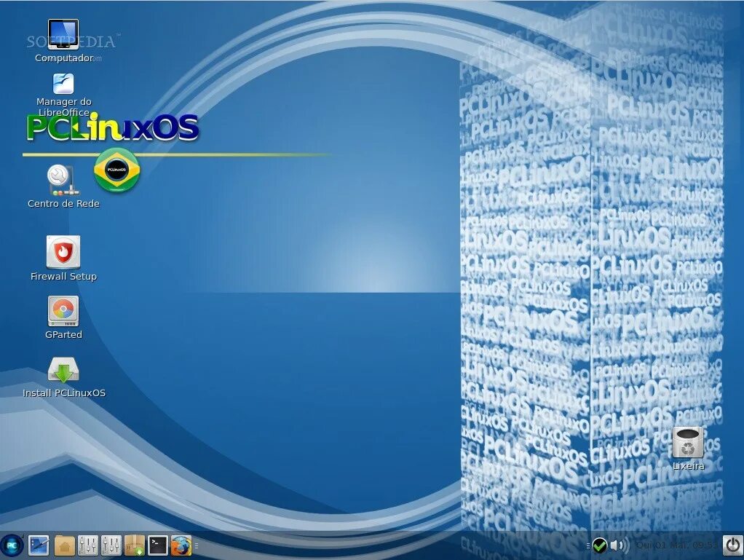Select the 'Lixeira' label text

pos(688,466)
